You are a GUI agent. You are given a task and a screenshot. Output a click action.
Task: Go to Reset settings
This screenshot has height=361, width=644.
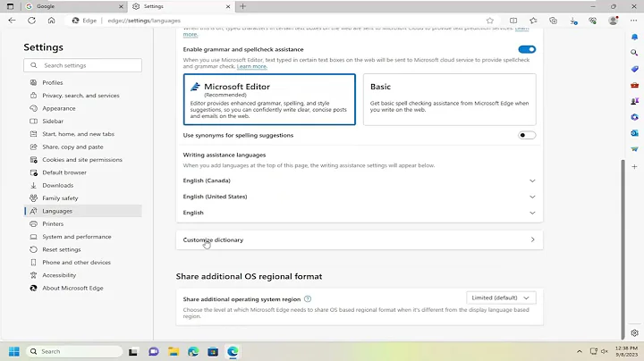tap(83, 249)
